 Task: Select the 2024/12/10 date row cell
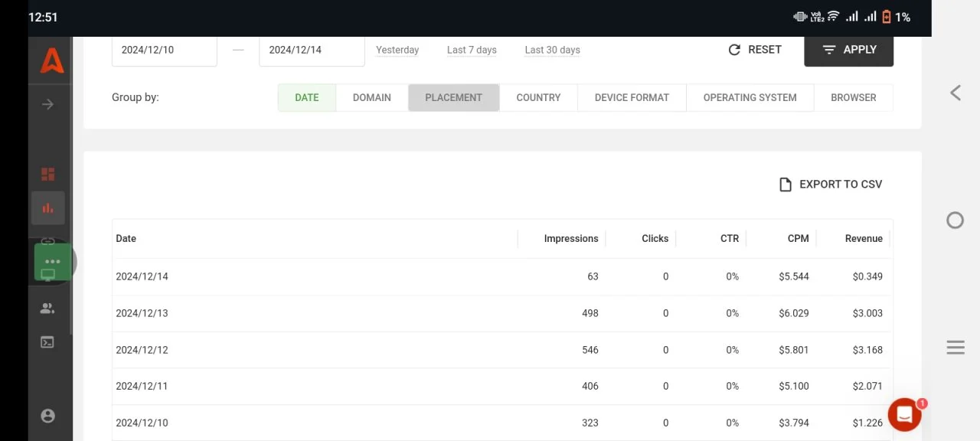point(142,423)
